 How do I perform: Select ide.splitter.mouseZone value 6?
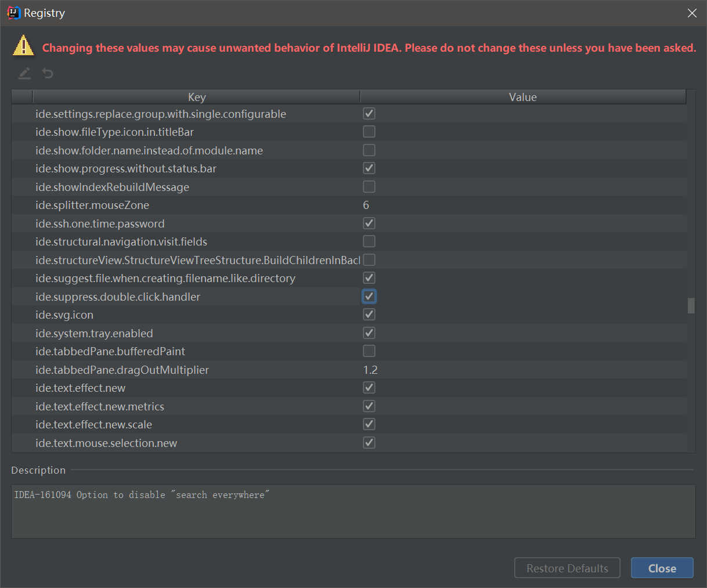[x=366, y=205]
